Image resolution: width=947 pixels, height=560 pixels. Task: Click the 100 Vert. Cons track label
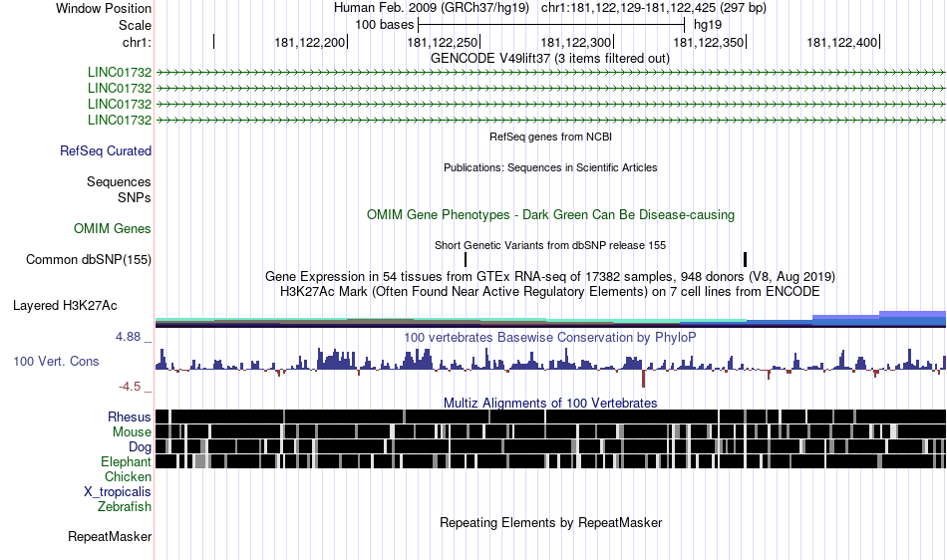coord(56,362)
